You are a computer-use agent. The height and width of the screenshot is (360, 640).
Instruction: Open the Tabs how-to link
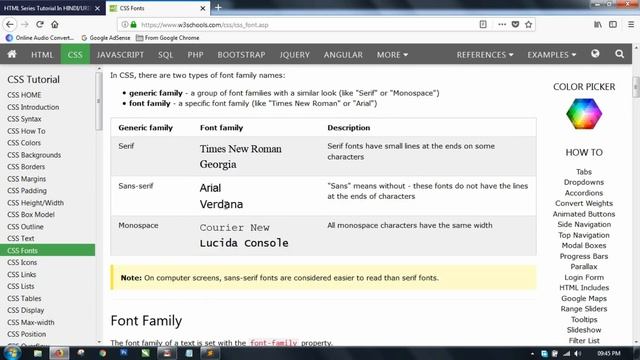[584, 172]
